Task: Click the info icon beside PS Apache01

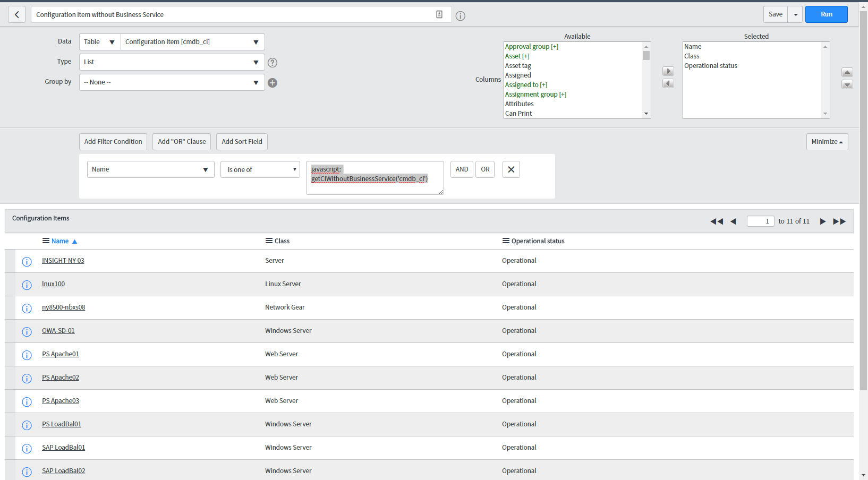Action: coord(27,355)
